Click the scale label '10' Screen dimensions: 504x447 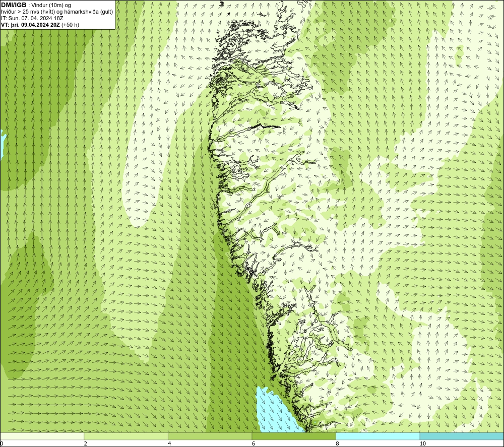[x=423, y=443]
